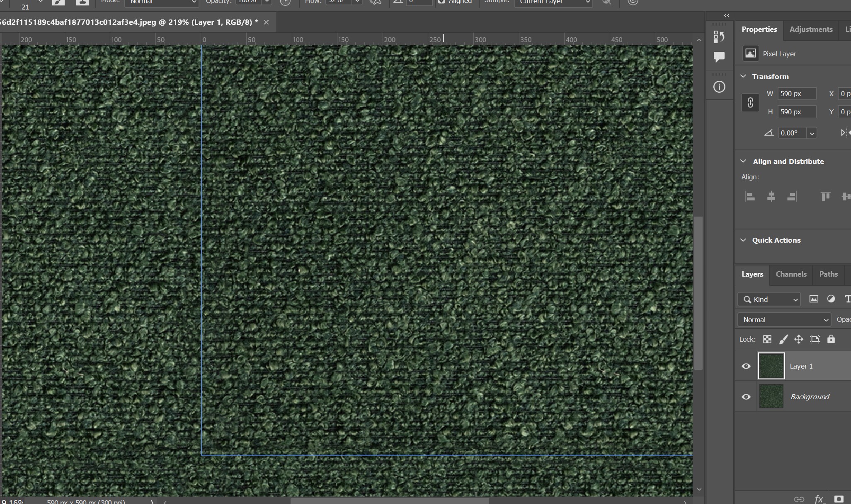The height and width of the screenshot is (504, 851).
Task: Select the Layer 1 thumbnail
Action: [x=771, y=366]
